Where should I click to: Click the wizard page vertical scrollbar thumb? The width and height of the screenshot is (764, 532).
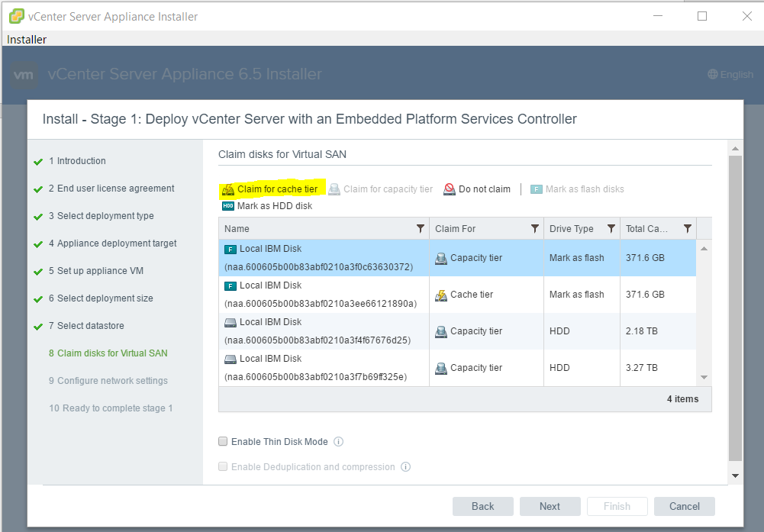[x=735, y=308]
